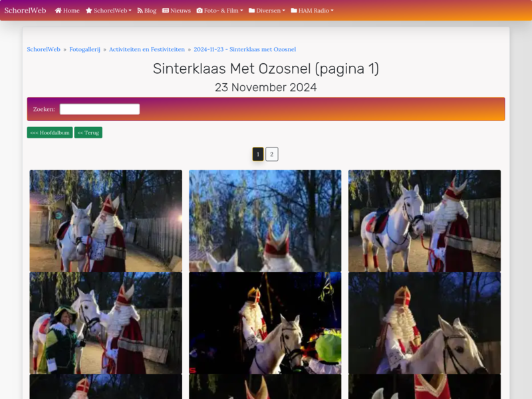This screenshot has height=399, width=532.
Task: Click the RSS feed icon for Blog
Action: coord(140,11)
